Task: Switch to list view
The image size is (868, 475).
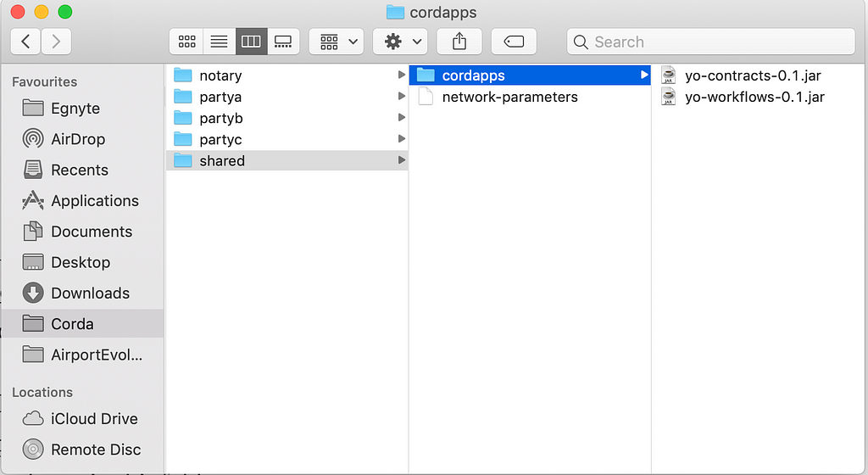Action: pos(220,42)
